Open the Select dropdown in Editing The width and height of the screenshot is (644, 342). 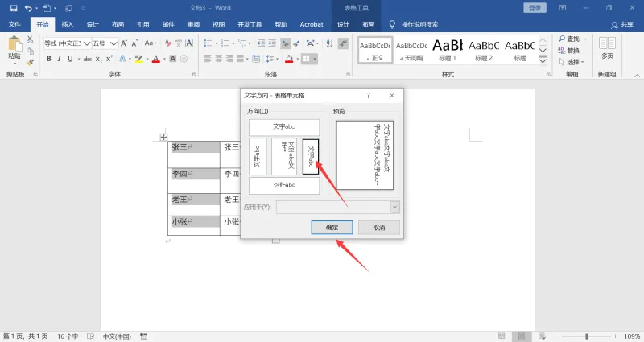(571, 62)
